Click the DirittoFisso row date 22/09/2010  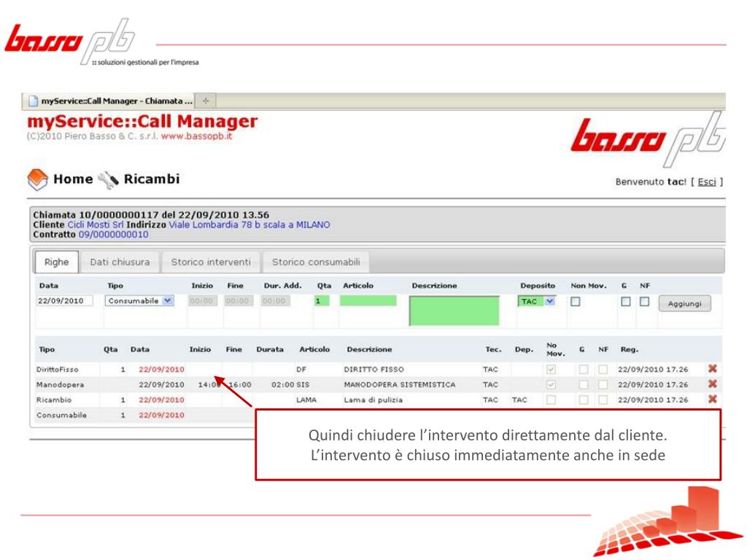click(161, 370)
